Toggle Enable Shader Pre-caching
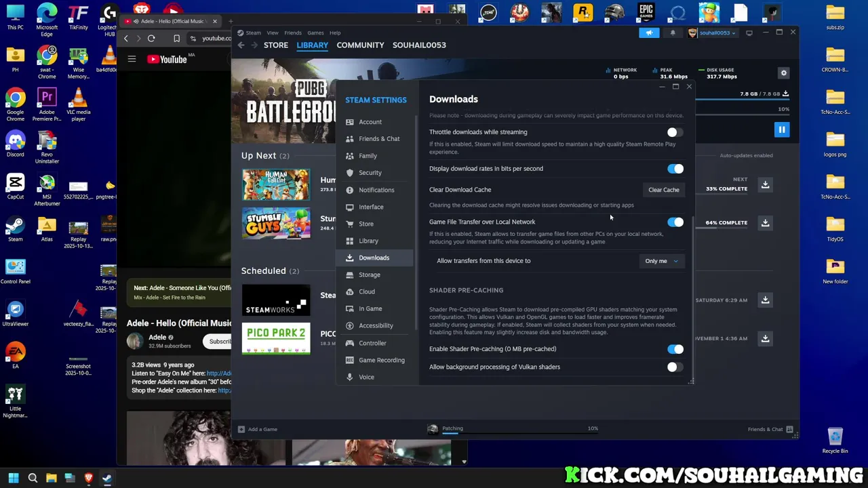 tap(675, 349)
